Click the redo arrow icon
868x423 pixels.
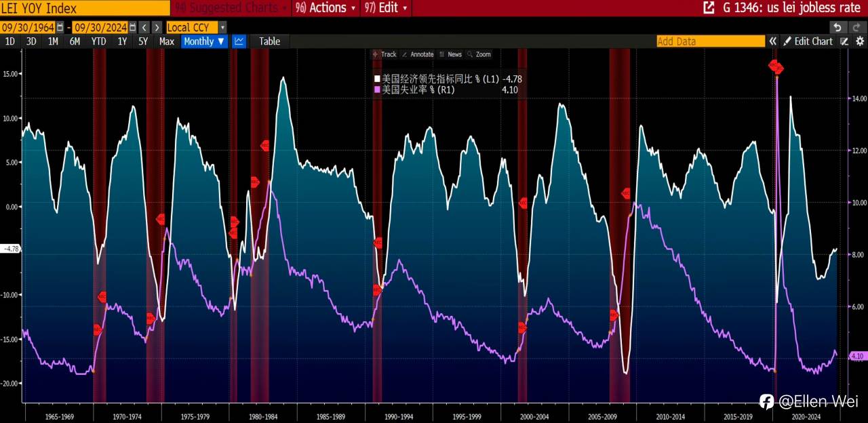pyautogui.click(x=855, y=27)
